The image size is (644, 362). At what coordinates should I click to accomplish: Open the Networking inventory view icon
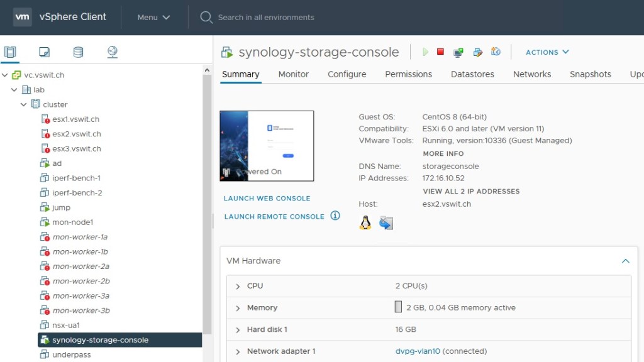point(112,52)
